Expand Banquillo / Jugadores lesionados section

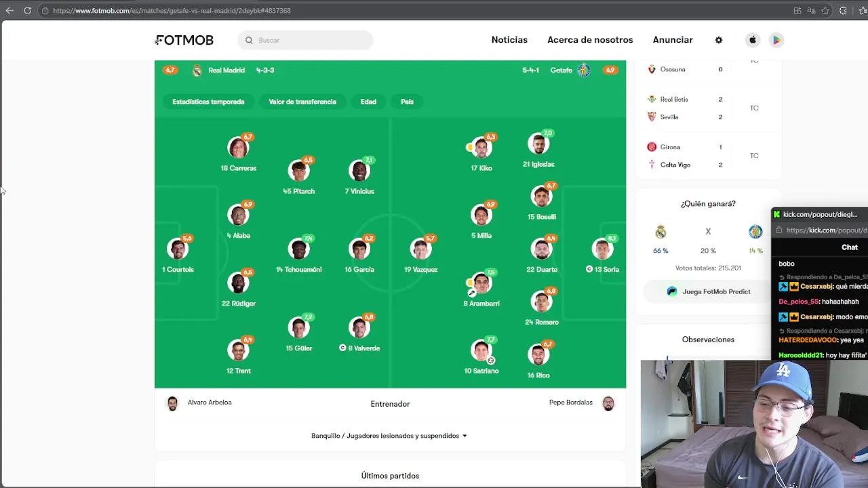click(389, 436)
